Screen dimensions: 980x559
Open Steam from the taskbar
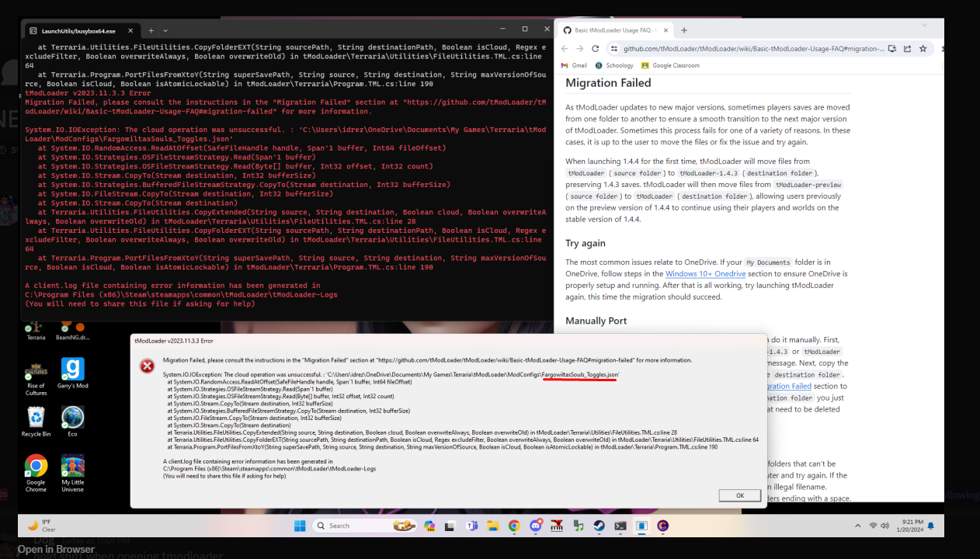599,526
